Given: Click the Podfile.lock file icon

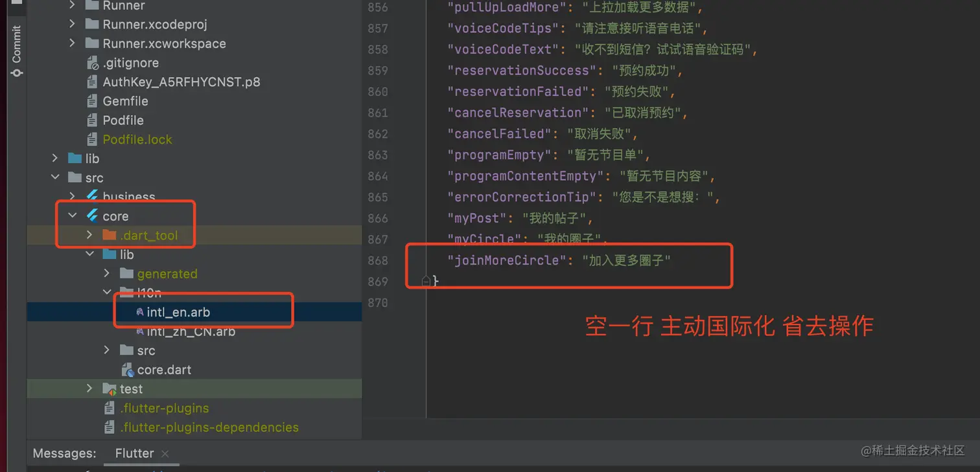Looking at the screenshot, I should click(x=92, y=139).
